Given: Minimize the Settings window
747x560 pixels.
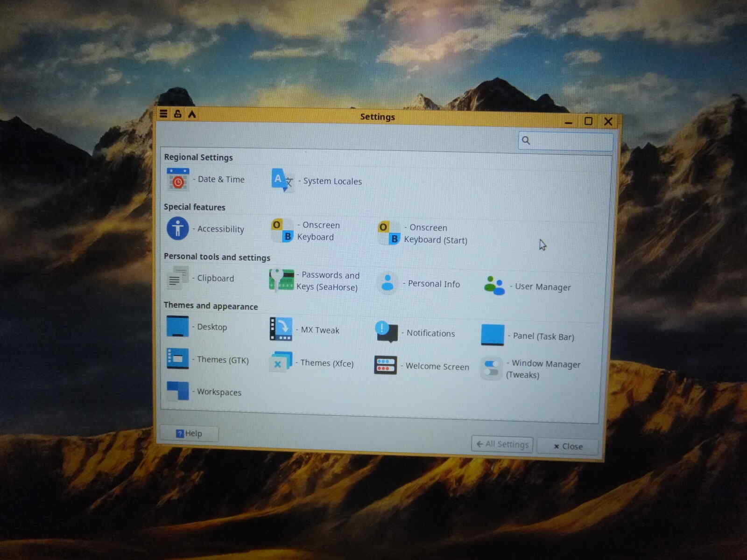Looking at the screenshot, I should [568, 122].
